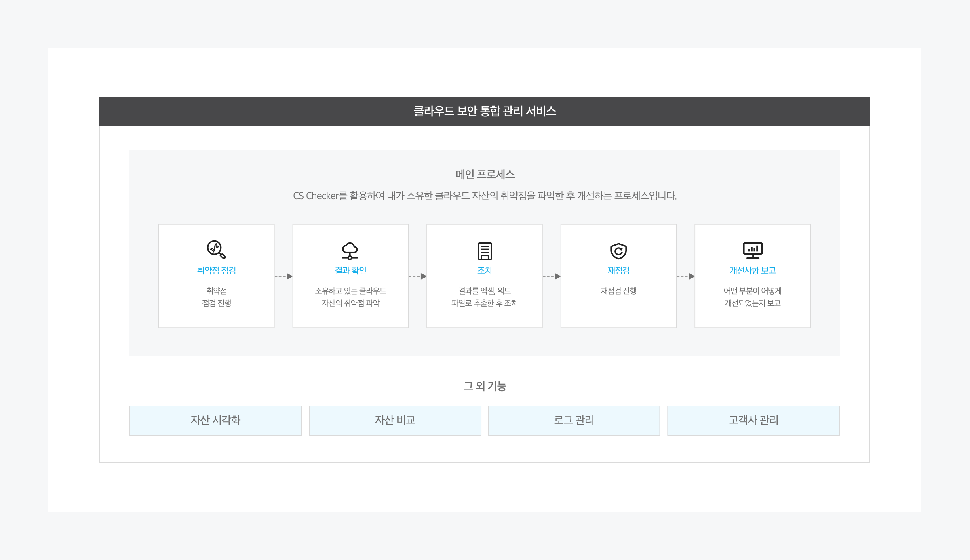Click the cloud network result icon

350,251
